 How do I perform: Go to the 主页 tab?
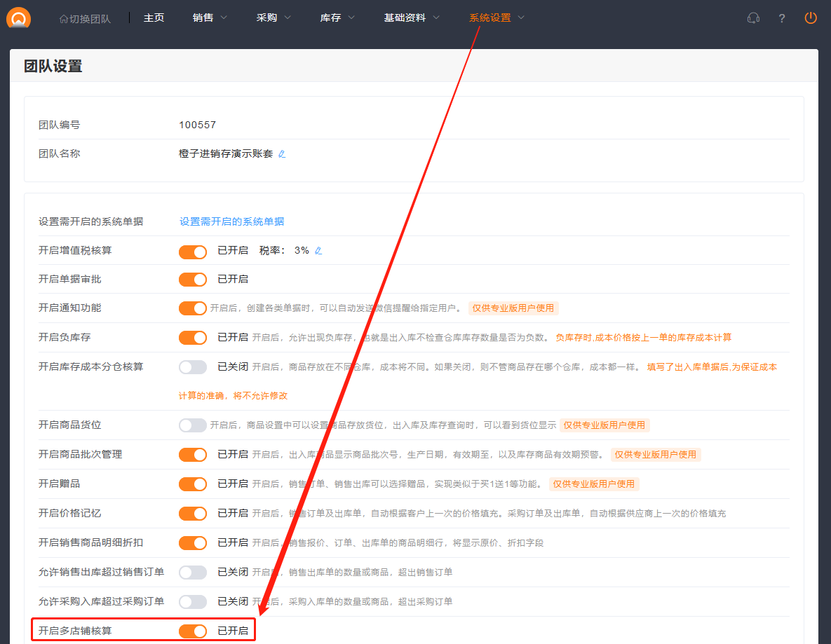click(x=154, y=18)
